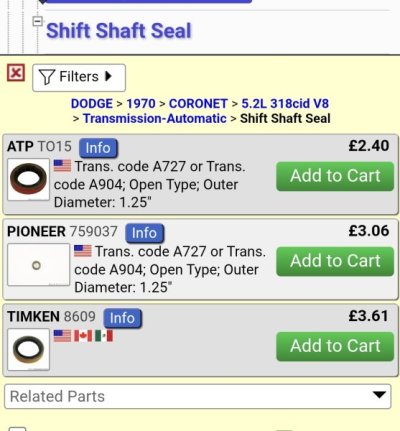
Task: Show Info for PIONEER 759037
Action: point(144,233)
